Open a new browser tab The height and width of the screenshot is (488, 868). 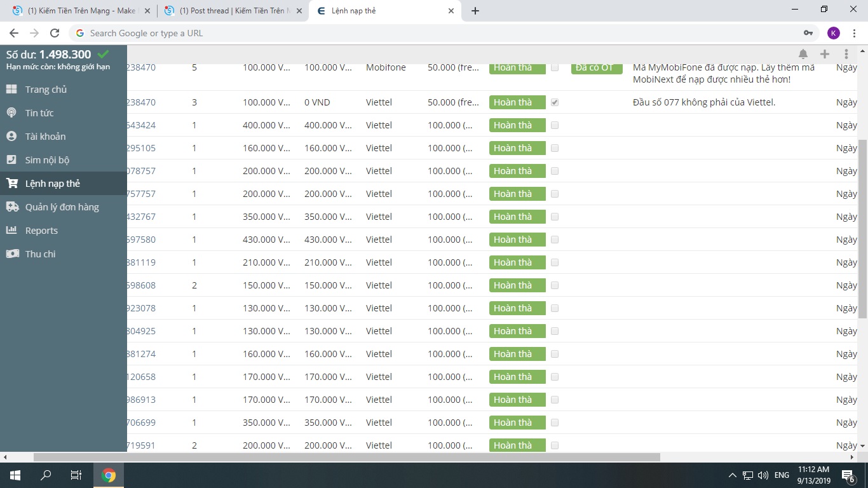[475, 11]
